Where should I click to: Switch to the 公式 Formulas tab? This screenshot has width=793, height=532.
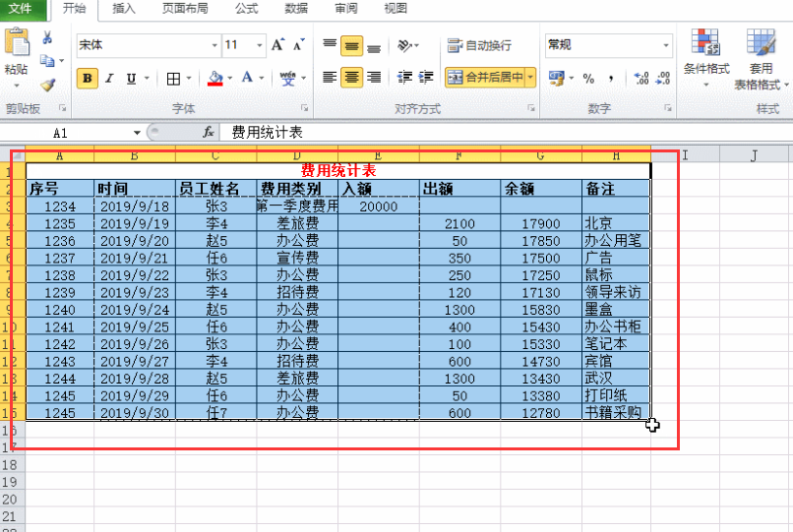pyautogui.click(x=246, y=9)
